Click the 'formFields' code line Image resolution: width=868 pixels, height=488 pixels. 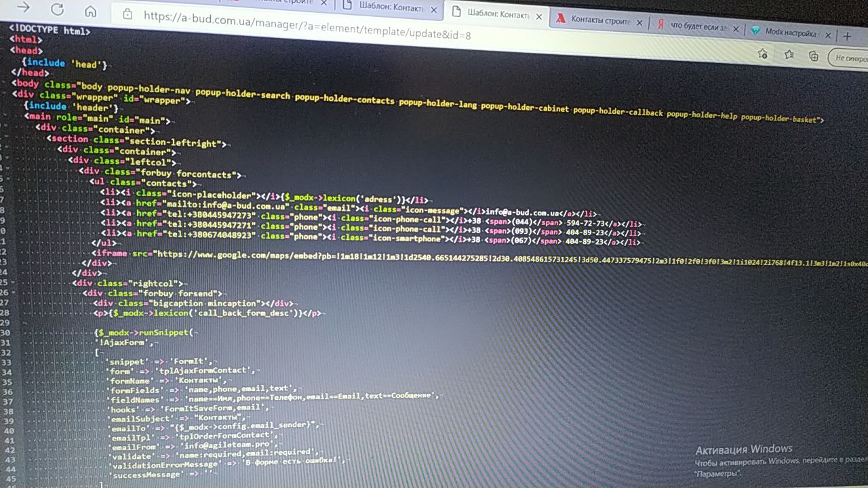(201, 390)
